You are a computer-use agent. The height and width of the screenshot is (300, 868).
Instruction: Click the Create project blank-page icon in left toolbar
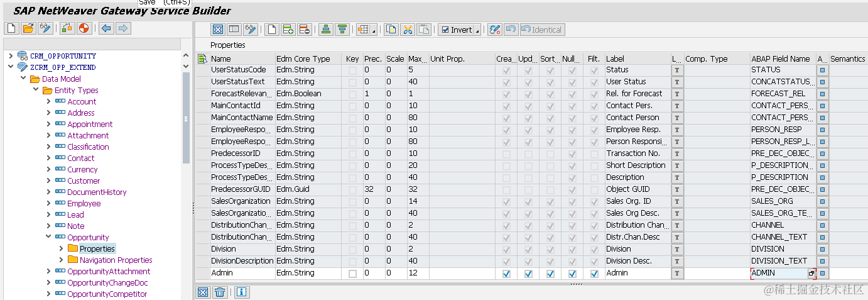coord(11,28)
